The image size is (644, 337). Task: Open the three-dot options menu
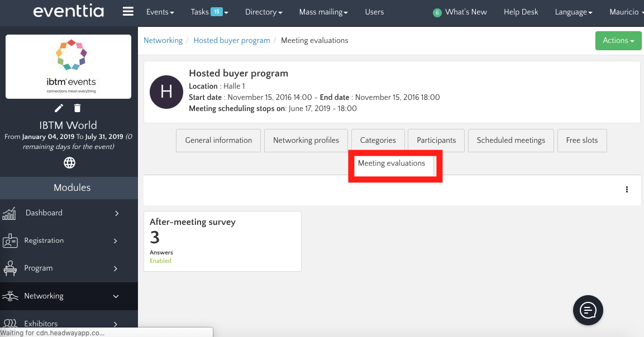click(x=627, y=190)
